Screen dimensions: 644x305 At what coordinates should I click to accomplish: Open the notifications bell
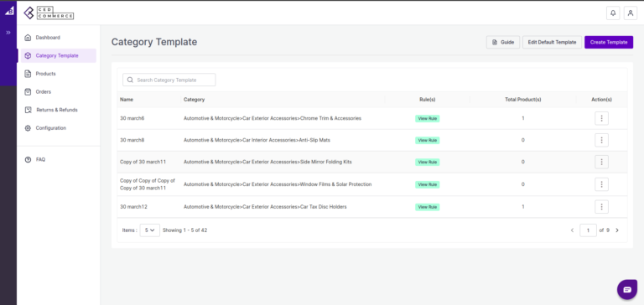[x=613, y=13]
